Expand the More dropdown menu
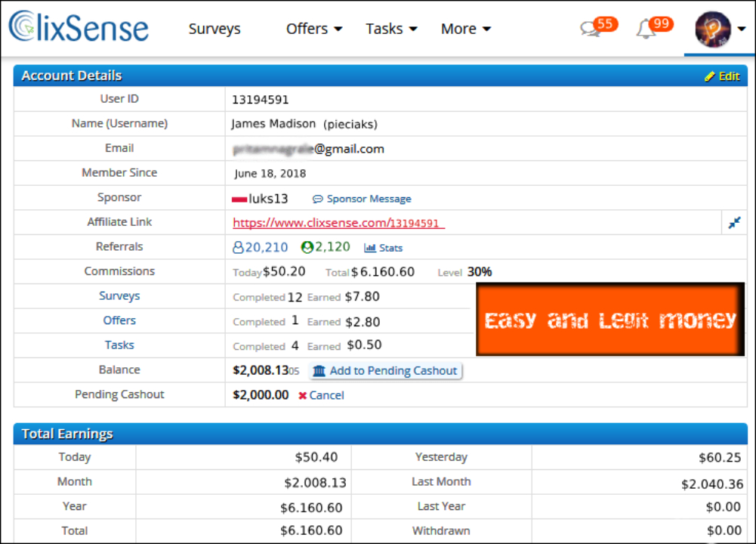Image resolution: width=756 pixels, height=544 pixels. (x=466, y=29)
